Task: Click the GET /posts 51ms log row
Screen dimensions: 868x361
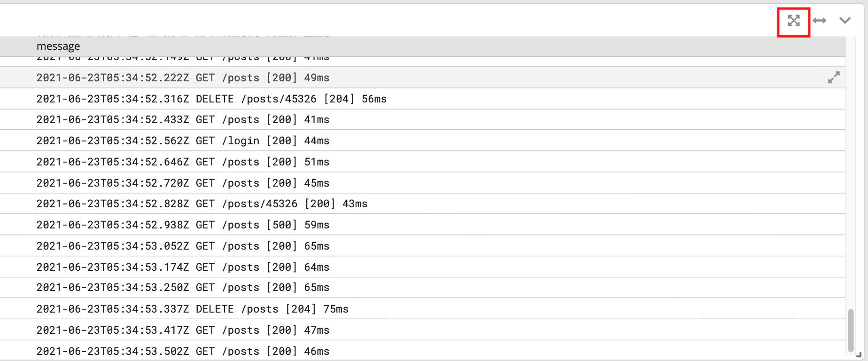Action: pyautogui.click(x=183, y=162)
